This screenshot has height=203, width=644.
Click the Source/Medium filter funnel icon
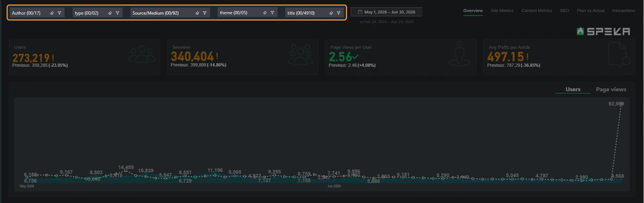coord(205,13)
